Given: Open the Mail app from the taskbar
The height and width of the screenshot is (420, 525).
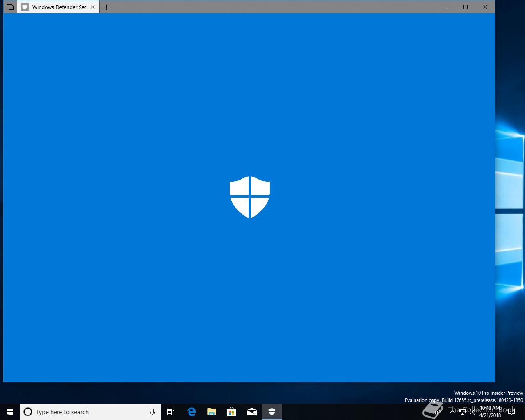Looking at the screenshot, I should (x=252, y=412).
